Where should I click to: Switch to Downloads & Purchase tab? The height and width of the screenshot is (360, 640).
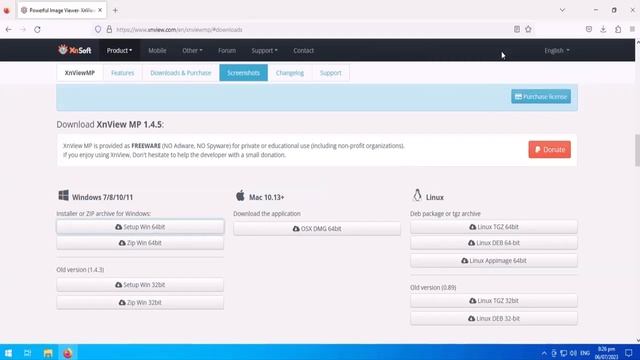[181, 73]
